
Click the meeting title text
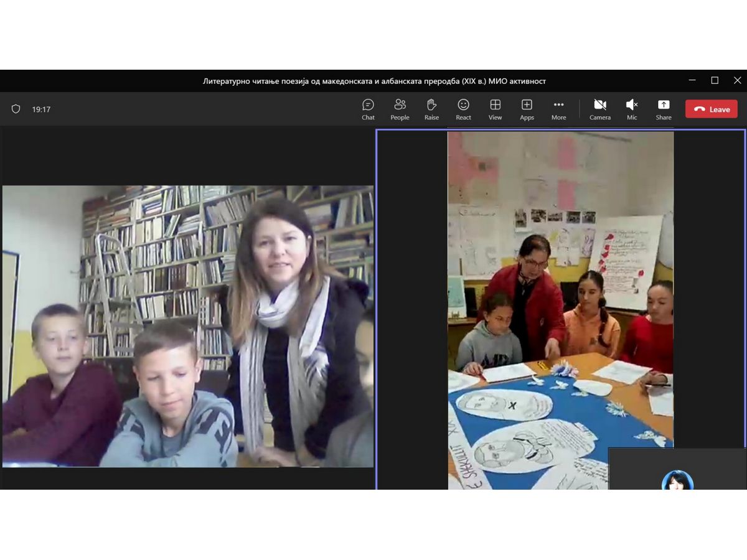374,81
